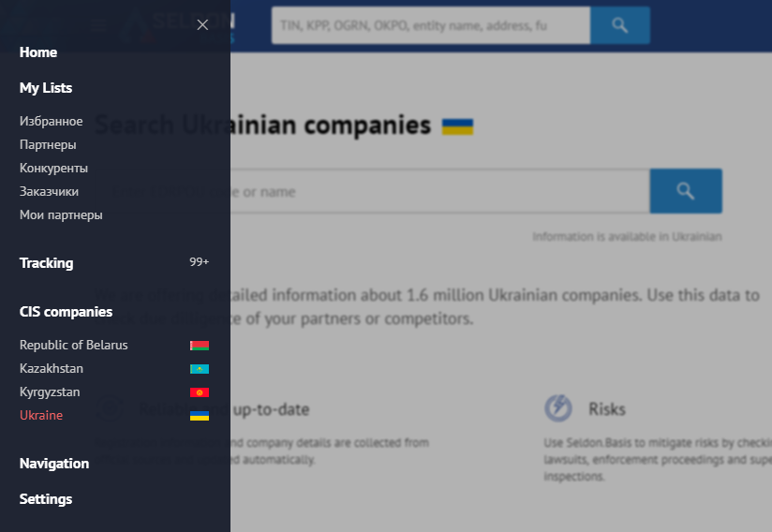Open the Settings menu item
The height and width of the screenshot is (532, 772).
click(46, 499)
